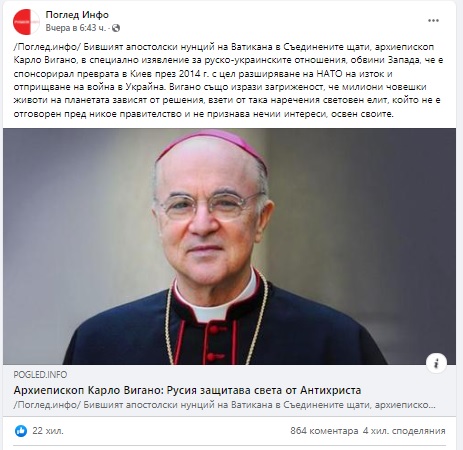Click the post timestamp Вчера в 6:43 ч.
The height and width of the screenshot is (450, 463).
[75, 28]
